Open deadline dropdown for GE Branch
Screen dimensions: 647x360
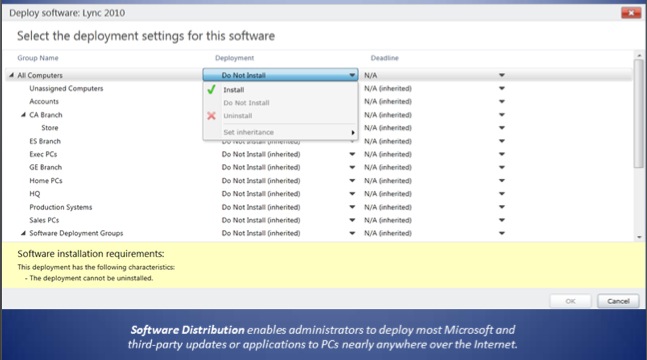(502, 167)
